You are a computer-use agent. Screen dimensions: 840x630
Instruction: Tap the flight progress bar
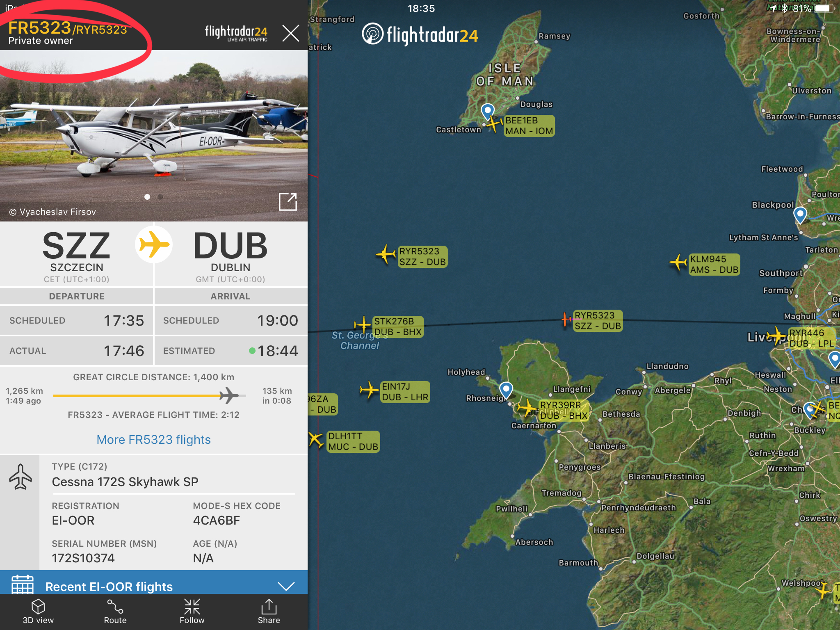[x=150, y=396]
